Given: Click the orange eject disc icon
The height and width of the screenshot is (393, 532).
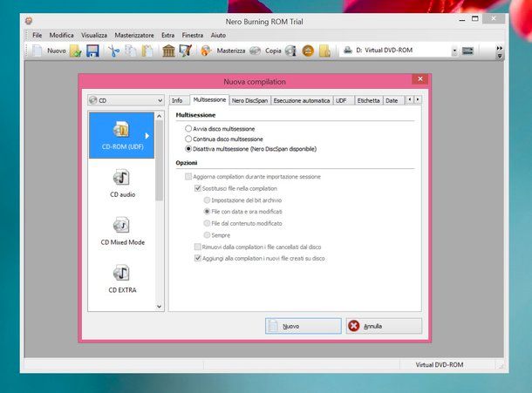Looking at the screenshot, I should (x=308, y=51).
